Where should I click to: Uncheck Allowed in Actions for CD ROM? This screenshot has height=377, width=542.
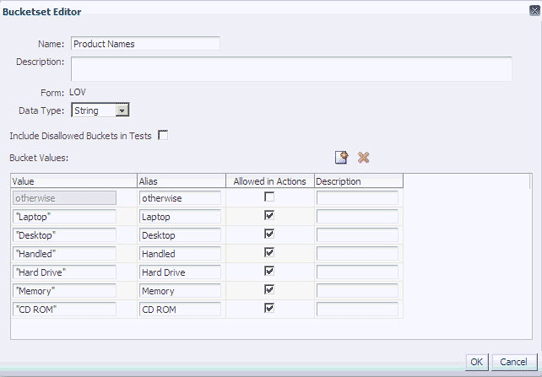[269, 308]
